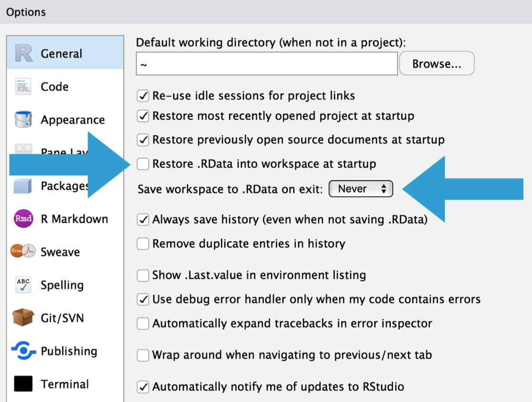The width and height of the screenshot is (532, 402).
Task: Switch to the Code options label
Action: tap(54, 87)
